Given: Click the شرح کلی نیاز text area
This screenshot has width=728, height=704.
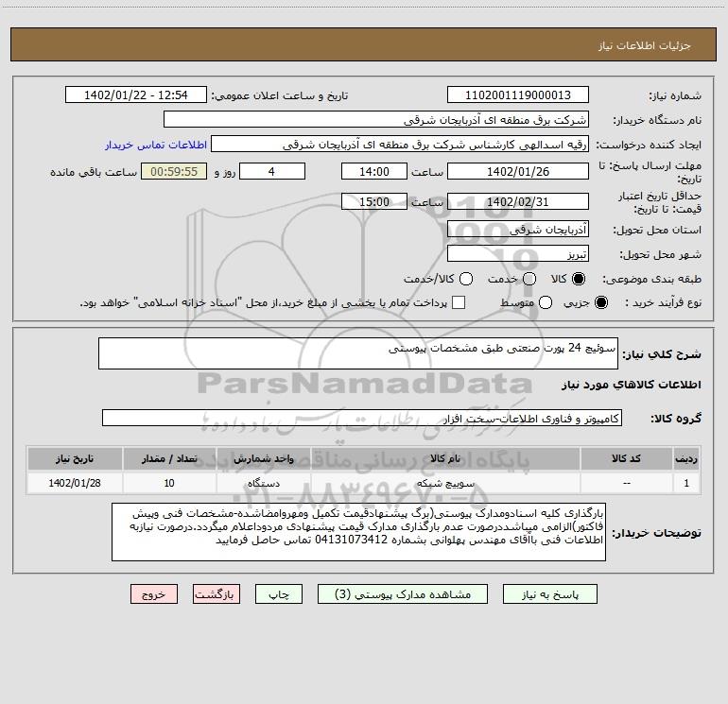Looking at the screenshot, I should tap(358, 353).
